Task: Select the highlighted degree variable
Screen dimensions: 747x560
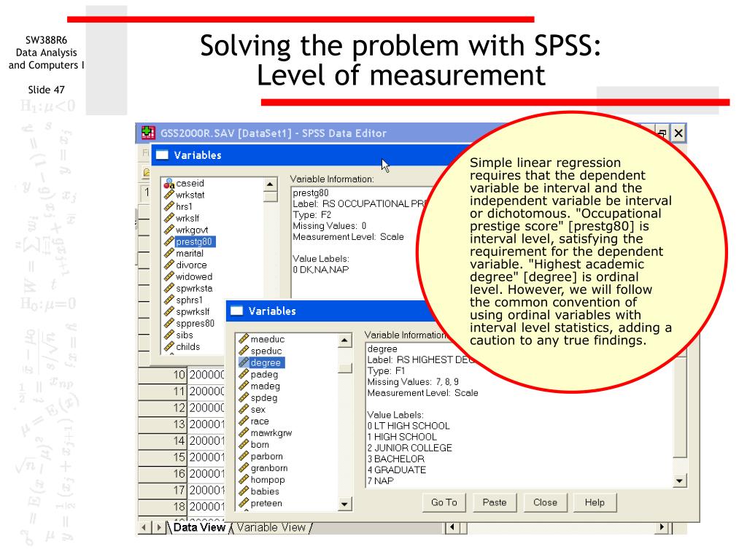Action: (266, 363)
